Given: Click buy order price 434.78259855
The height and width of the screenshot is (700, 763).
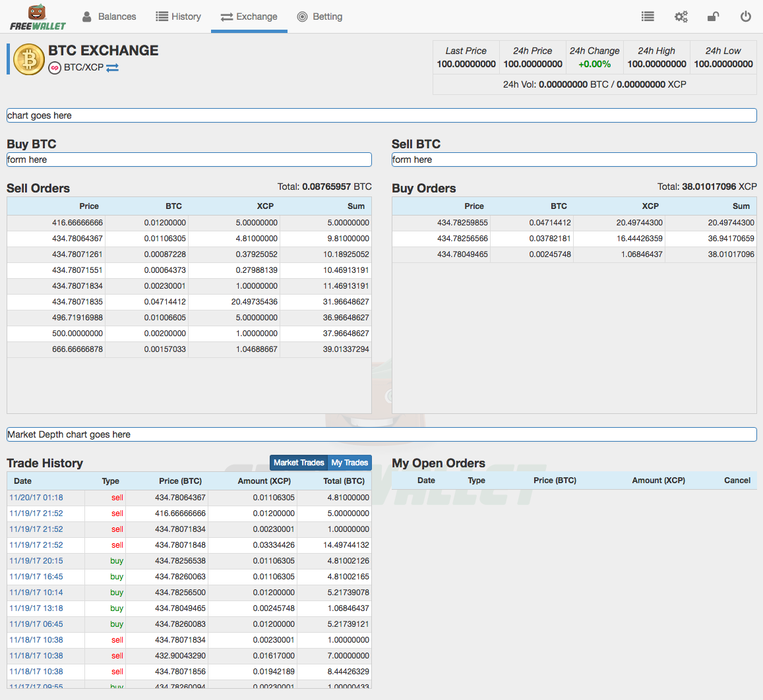Looking at the screenshot, I should tap(462, 223).
